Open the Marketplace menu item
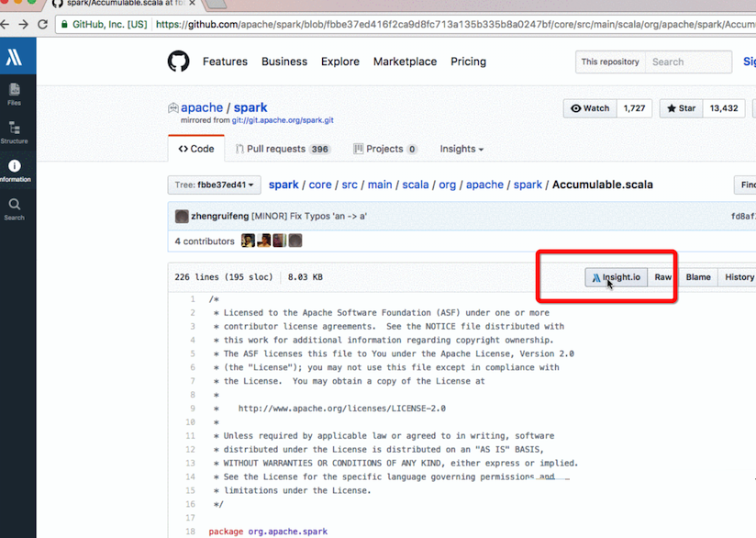Viewport: 756px width, 538px height. (405, 62)
